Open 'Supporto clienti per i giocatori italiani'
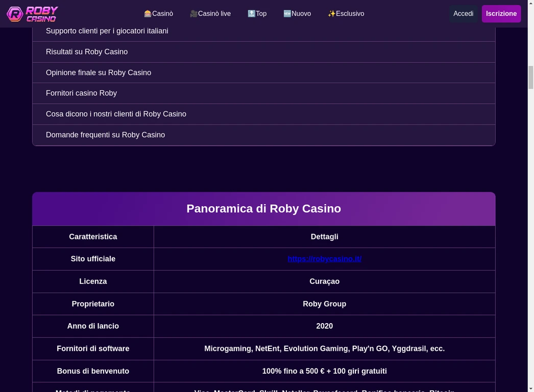534x392 pixels. [107, 31]
